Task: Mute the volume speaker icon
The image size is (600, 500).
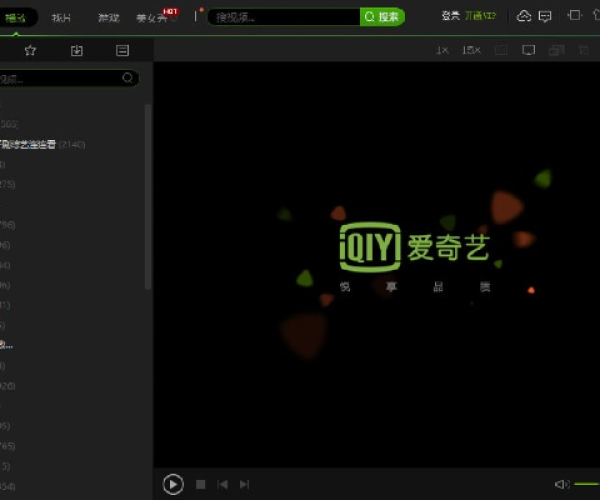Action: click(x=562, y=484)
